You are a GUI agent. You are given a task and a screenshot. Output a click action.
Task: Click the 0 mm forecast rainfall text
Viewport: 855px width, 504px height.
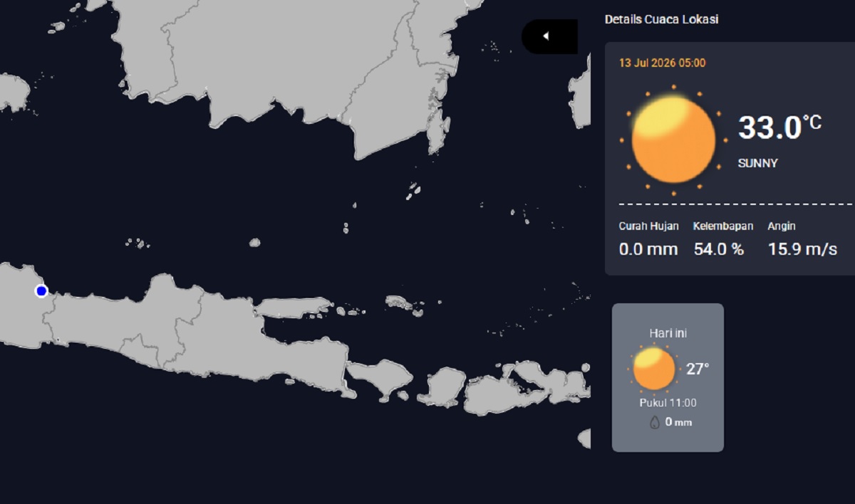(678, 422)
